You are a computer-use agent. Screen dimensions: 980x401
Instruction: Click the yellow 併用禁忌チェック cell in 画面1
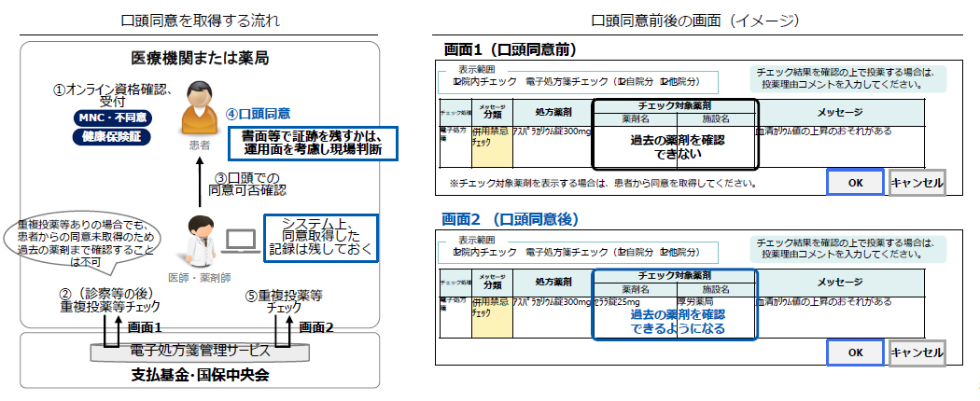492,137
